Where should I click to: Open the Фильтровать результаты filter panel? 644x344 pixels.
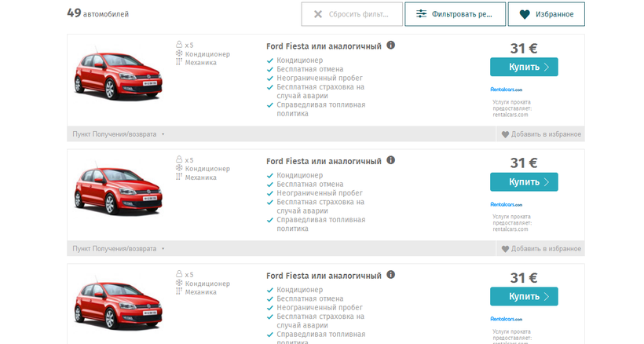(x=454, y=14)
